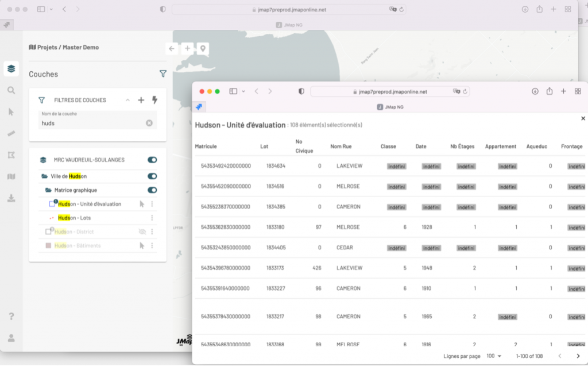Viewport: 588px width, 366px height.
Task: Click the share icon in front Safari window
Action: tap(550, 91)
